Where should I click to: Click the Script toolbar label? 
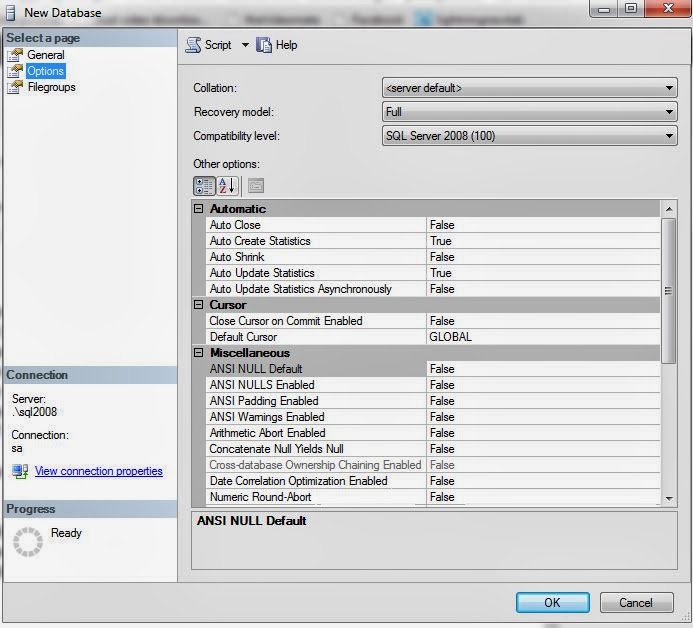218,45
